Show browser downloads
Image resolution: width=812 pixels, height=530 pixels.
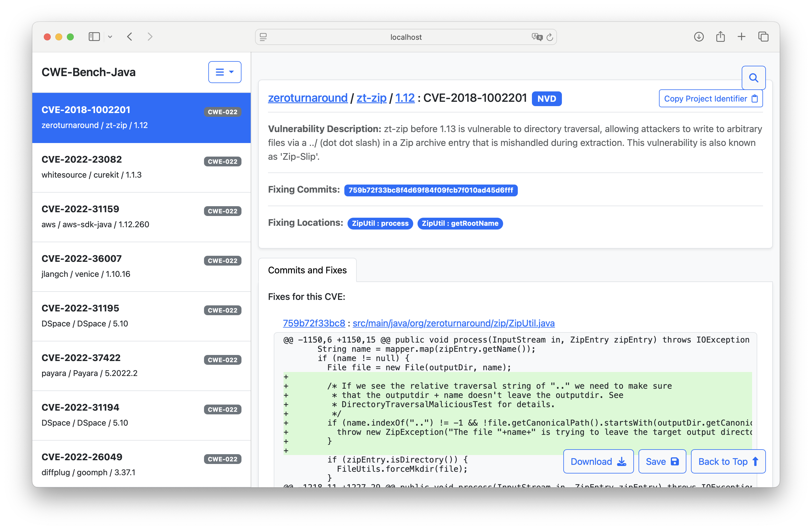(x=699, y=37)
